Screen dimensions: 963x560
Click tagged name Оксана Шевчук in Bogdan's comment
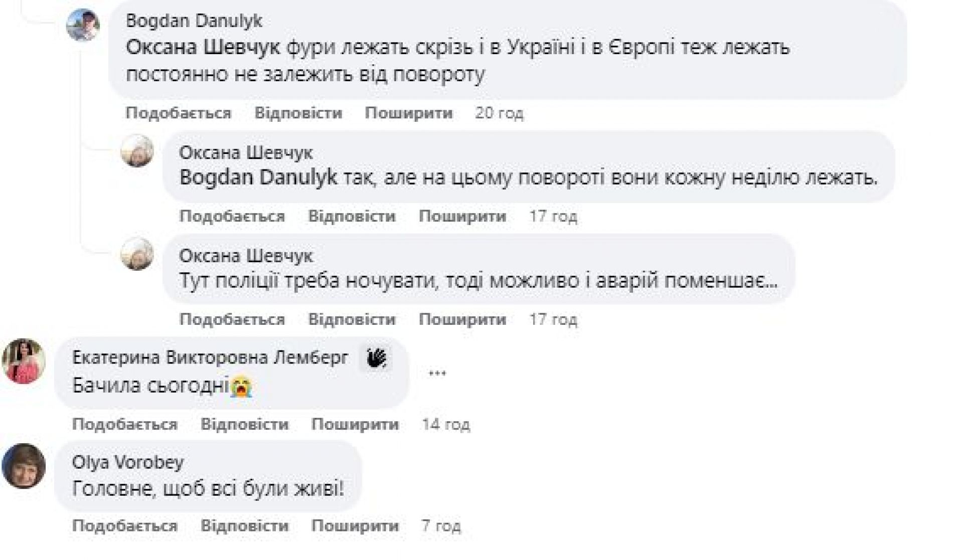[x=203, y=47]
